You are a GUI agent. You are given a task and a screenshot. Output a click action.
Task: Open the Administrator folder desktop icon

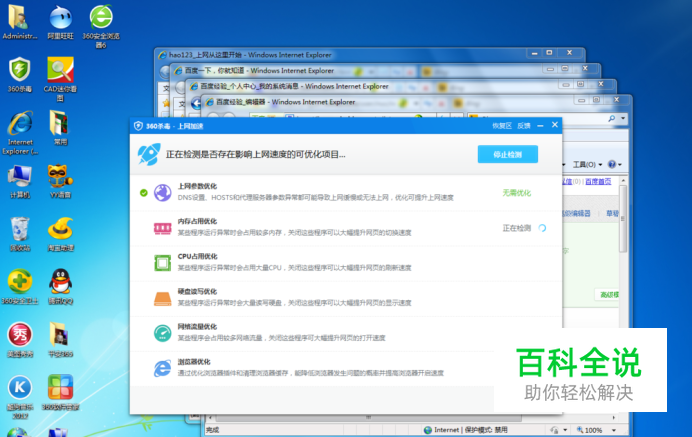click(19, 22)
